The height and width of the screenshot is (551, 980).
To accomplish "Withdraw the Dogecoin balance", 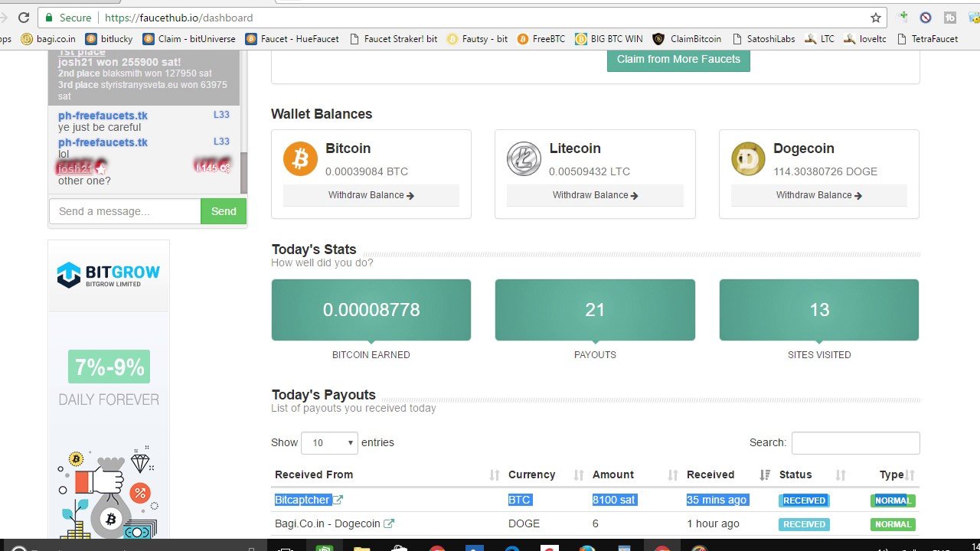I will coord(819,195).
